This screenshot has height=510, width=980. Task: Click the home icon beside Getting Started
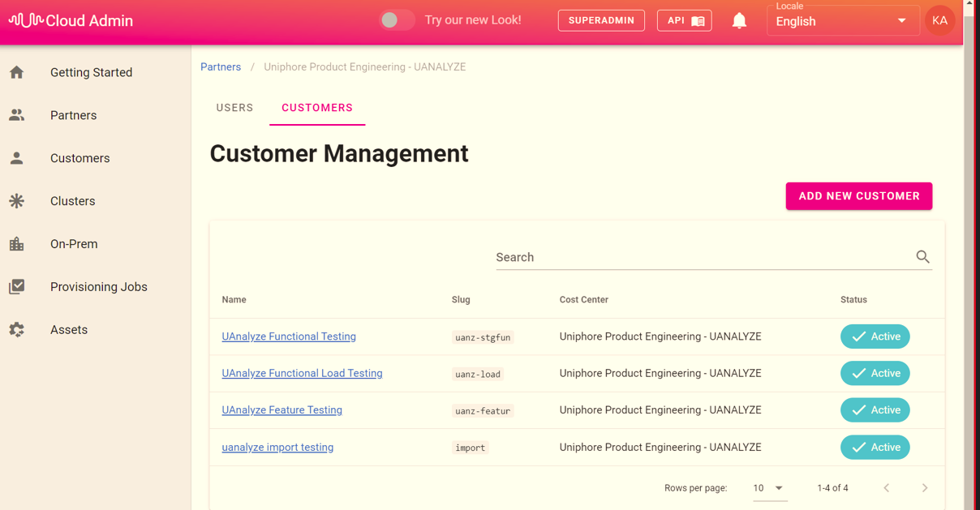(x=17, y=72)
